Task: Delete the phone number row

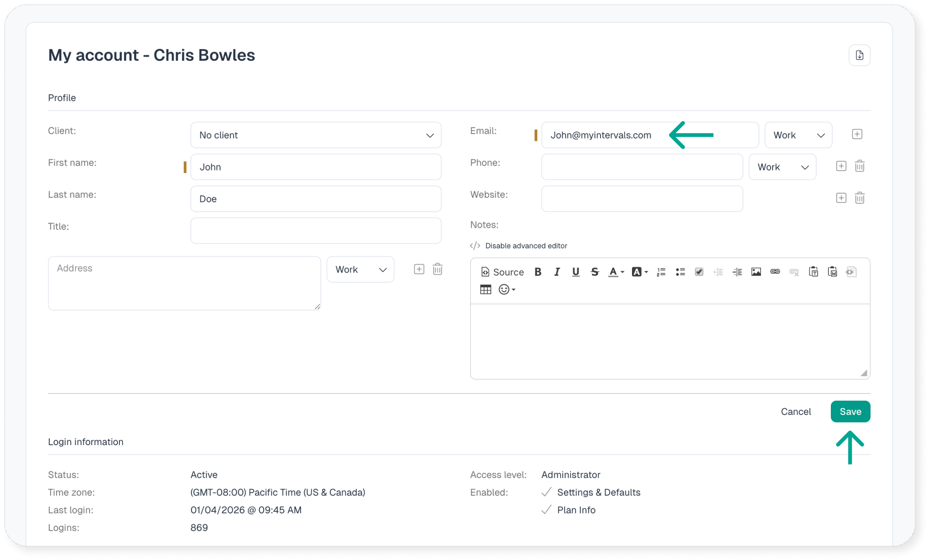Action: (x=859, y=166)
